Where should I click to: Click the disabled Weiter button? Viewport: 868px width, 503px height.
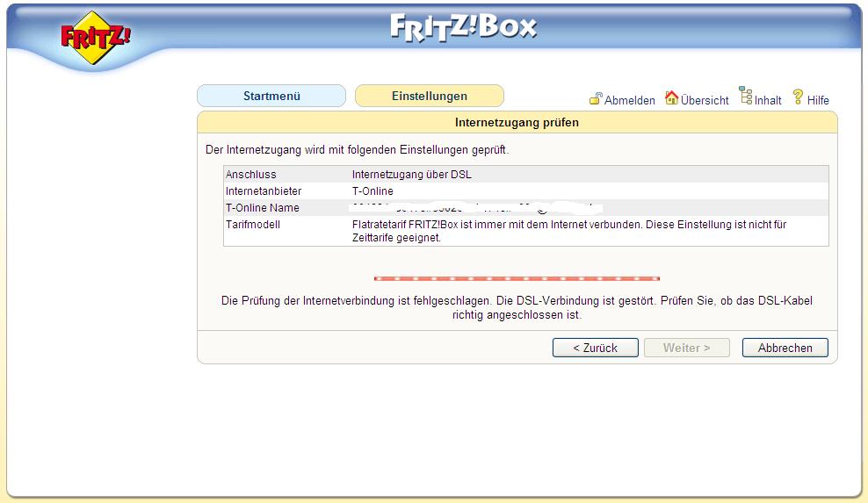686,348
